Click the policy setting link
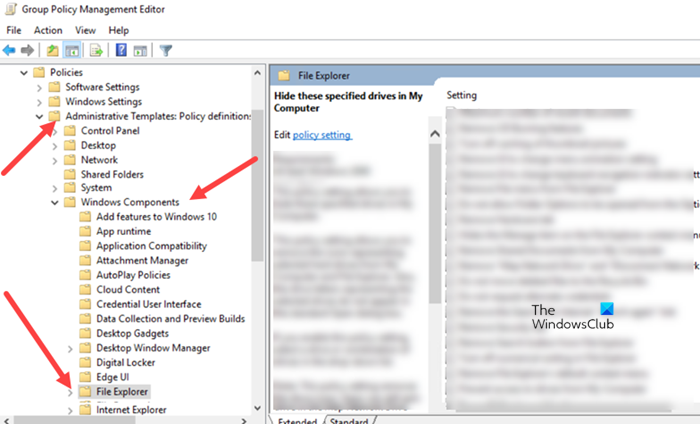Screen dimensions: 700x424 point(322,135)
